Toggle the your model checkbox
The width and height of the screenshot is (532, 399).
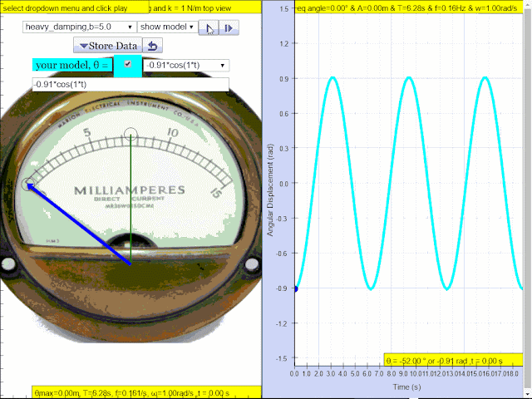(127, 64)
